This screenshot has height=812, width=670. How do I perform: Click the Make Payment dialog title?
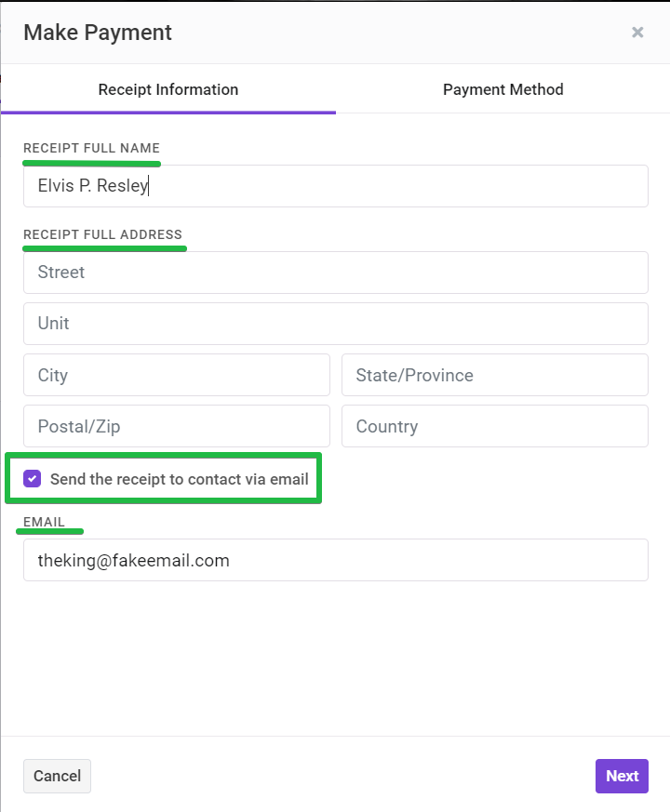pyautogui.click(x=98, y=33)
